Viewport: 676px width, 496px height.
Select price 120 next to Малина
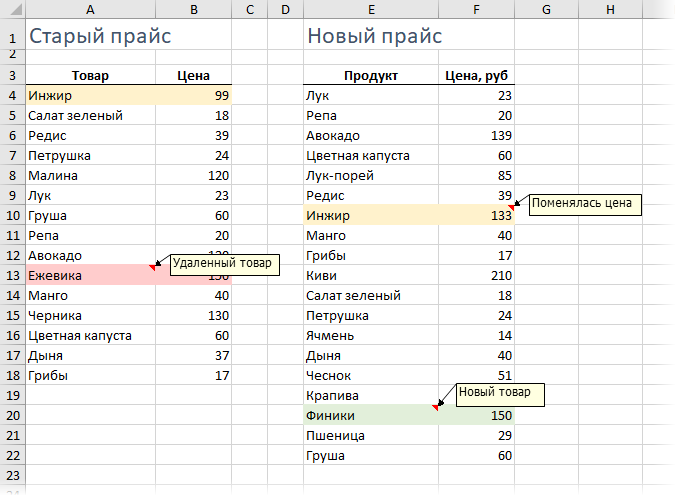tap(194, 176)
